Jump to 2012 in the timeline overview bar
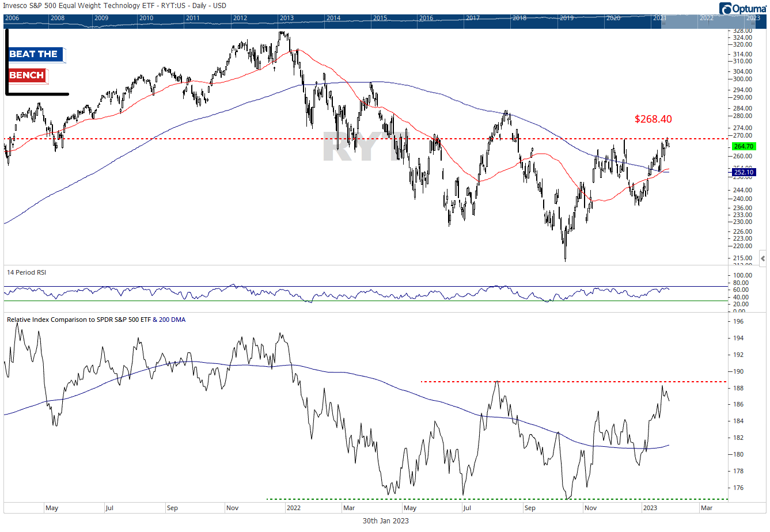 (240, 18)
